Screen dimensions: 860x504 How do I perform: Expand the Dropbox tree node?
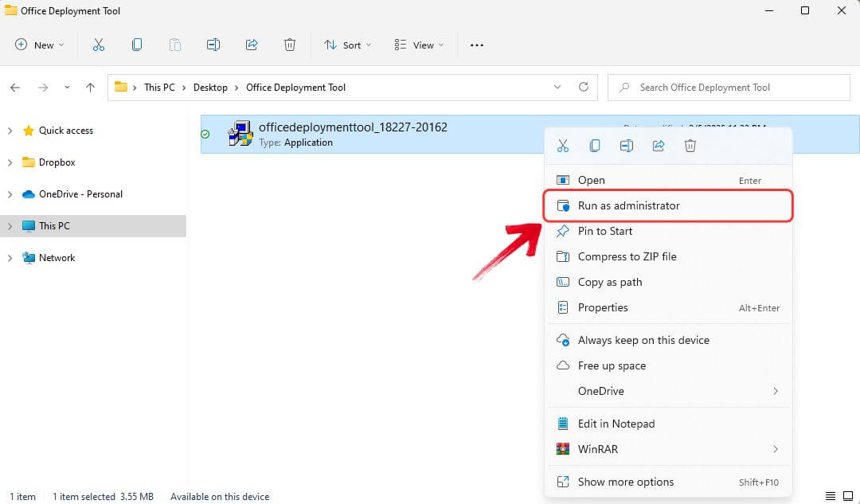click(x=10, y=162)
